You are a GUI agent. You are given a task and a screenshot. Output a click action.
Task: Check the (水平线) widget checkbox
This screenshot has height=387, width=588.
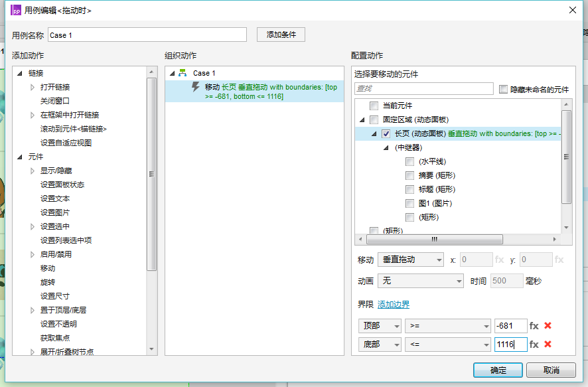(x=410, y=161)
